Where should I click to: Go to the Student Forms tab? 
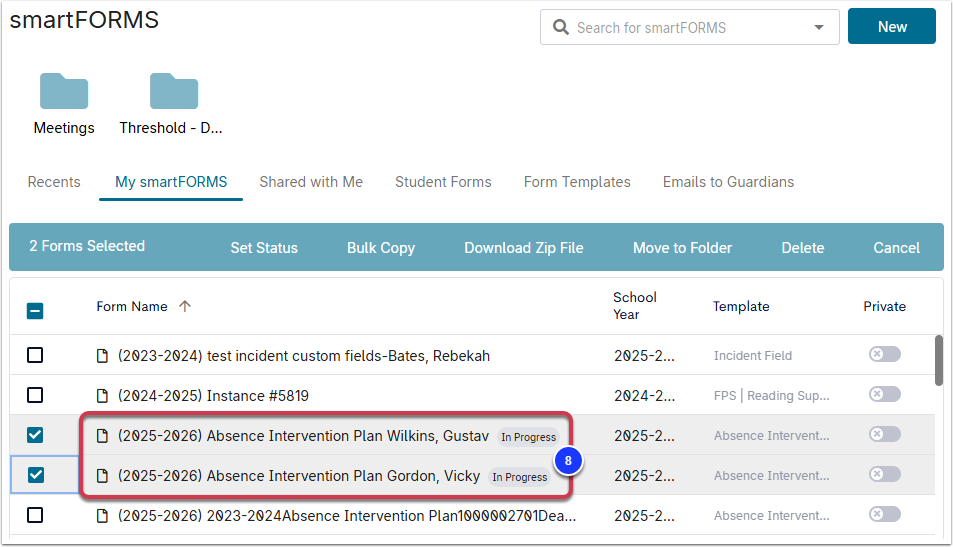(x=443, y=182)
